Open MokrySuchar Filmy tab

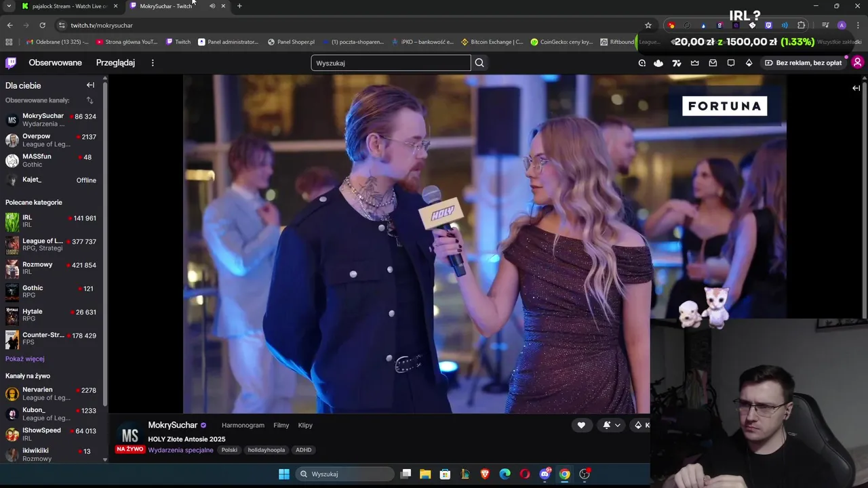[x=281, y=426]
